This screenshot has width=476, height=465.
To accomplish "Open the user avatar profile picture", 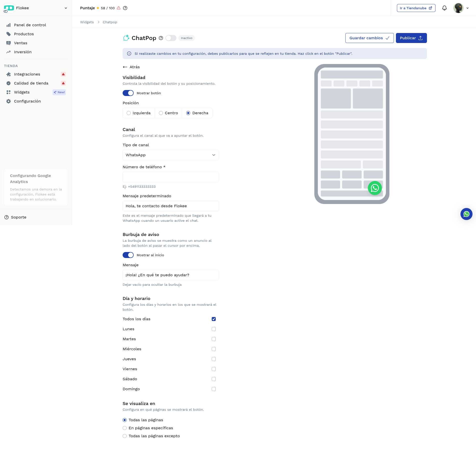I will (x=458, y=8).
